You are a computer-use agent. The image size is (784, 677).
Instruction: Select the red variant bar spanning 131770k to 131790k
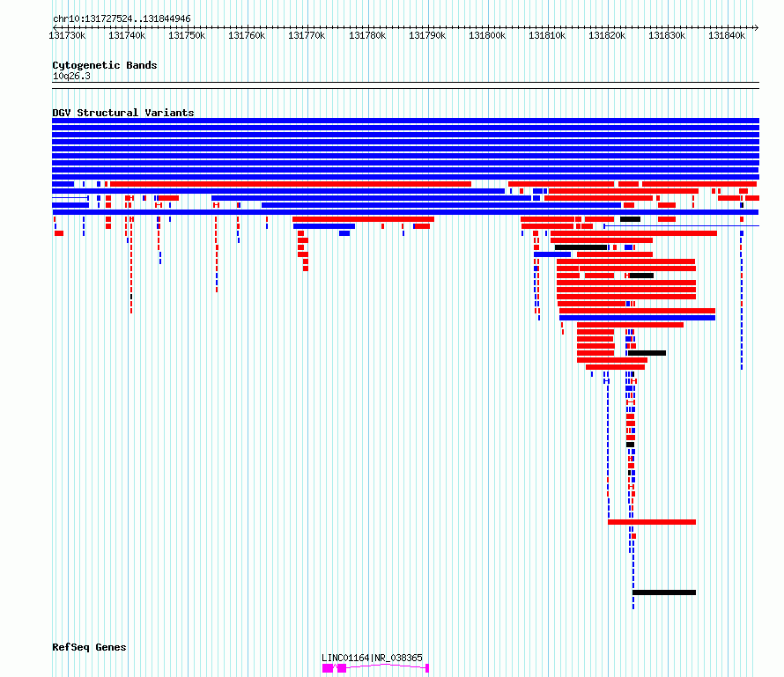click(364, 219)
